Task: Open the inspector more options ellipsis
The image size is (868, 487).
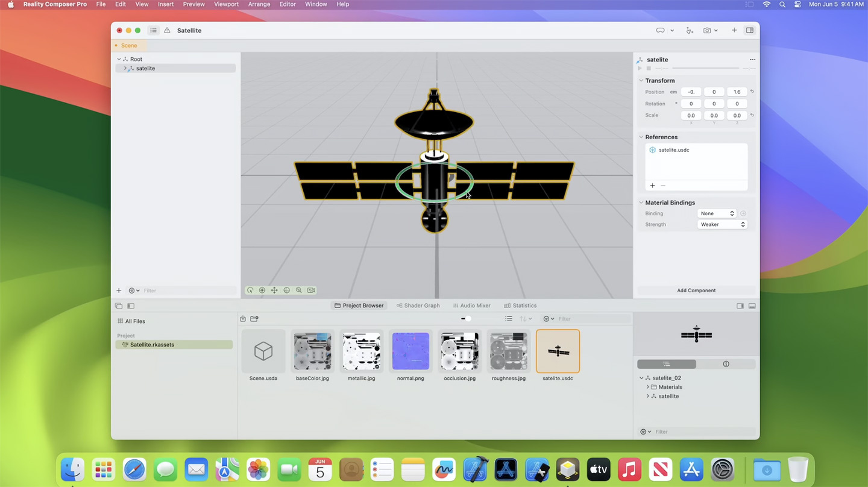Action: click(752, 60)
